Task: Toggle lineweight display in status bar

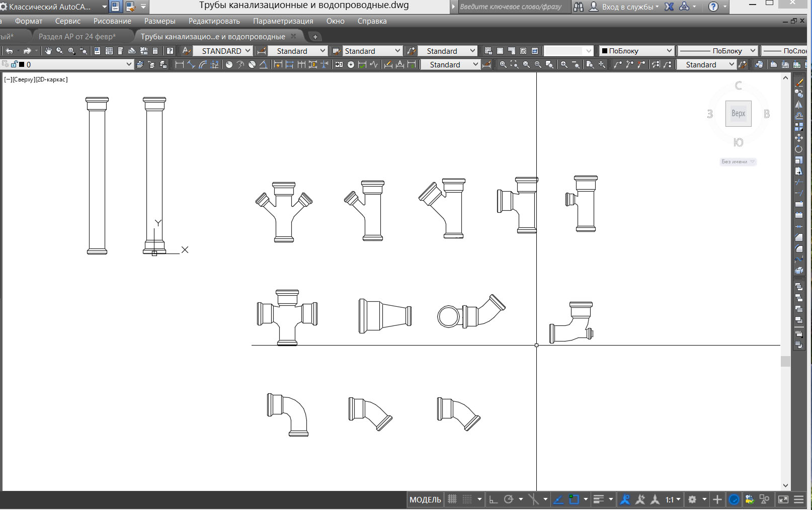Action: (x=599, y=499)
